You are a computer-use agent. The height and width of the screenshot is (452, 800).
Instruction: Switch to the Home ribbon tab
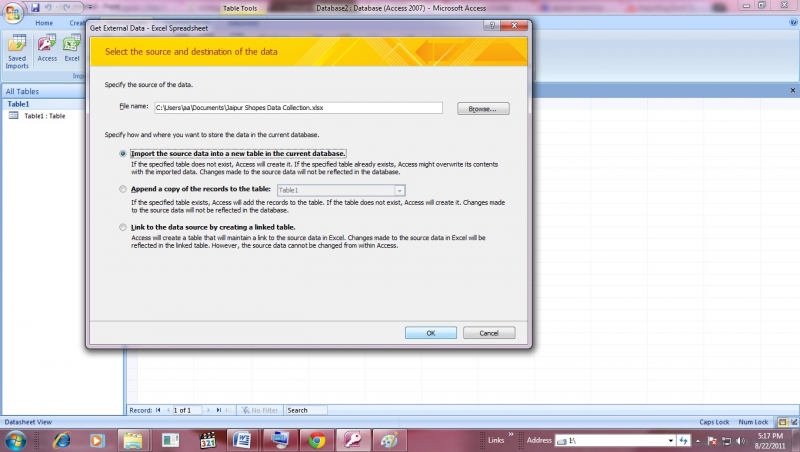coord(43,22)
